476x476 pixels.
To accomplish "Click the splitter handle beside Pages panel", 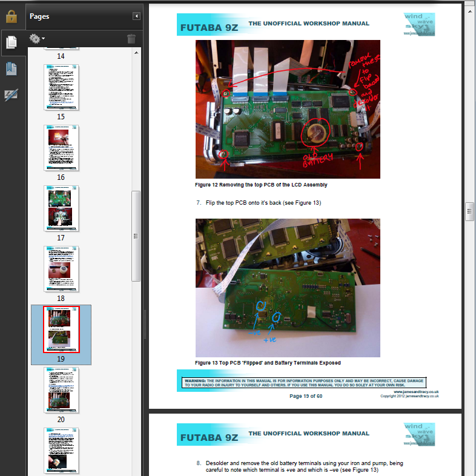I will point(144,315).
